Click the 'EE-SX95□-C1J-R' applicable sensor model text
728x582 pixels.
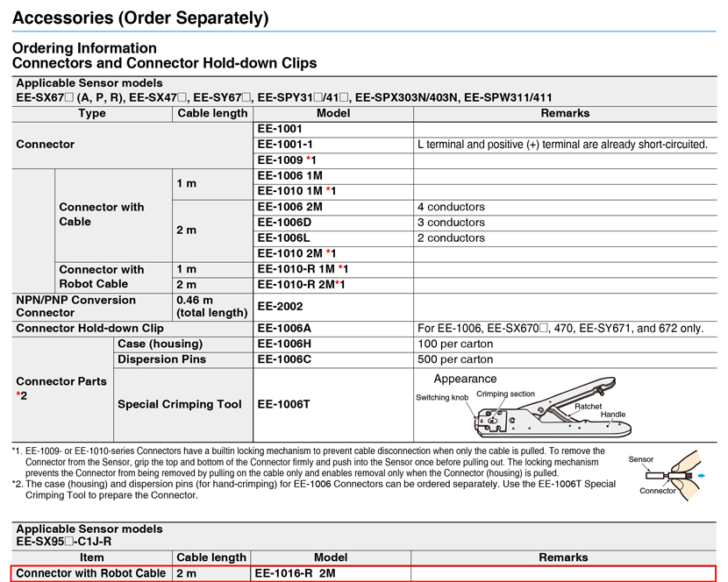(64, 542)
